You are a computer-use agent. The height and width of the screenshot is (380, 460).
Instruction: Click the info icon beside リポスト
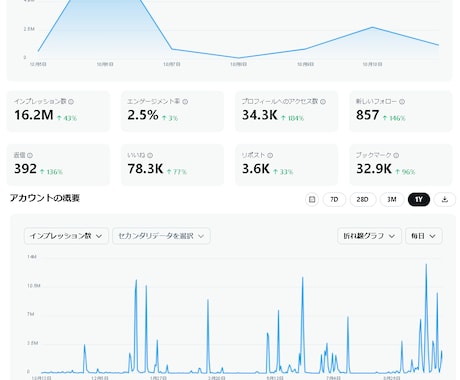(270, 155)
